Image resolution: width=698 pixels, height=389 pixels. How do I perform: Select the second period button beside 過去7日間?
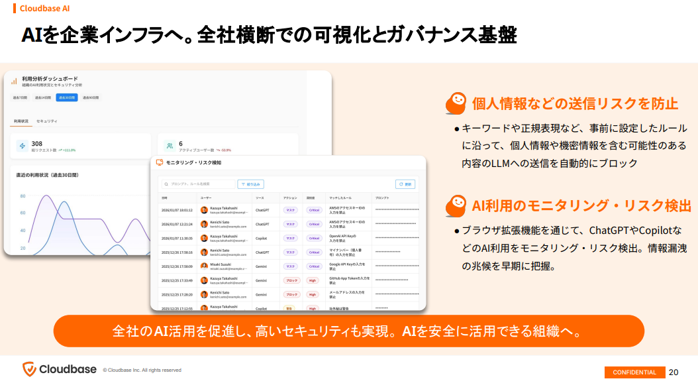(x=43, y=97)
